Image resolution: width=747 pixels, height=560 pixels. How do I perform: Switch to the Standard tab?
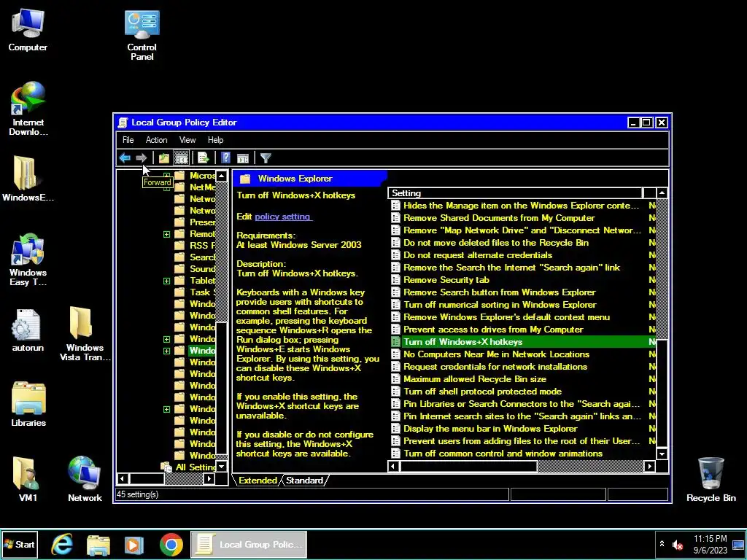coord(304,480)
